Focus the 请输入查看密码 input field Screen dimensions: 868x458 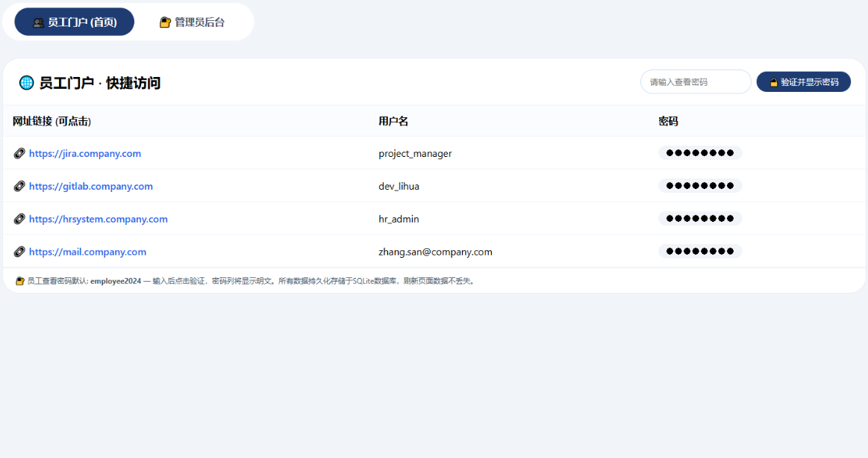(x=695, y=82)
